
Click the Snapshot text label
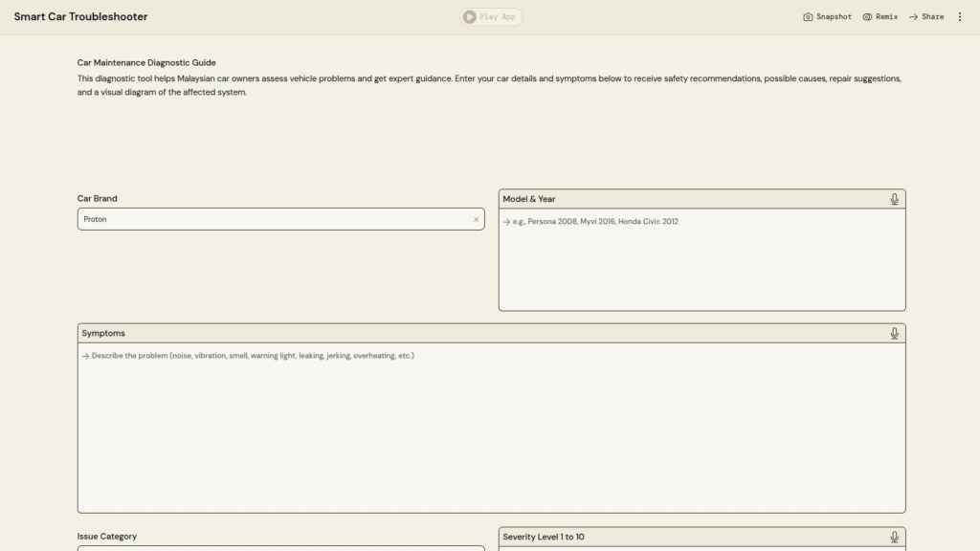coord(834,16)
